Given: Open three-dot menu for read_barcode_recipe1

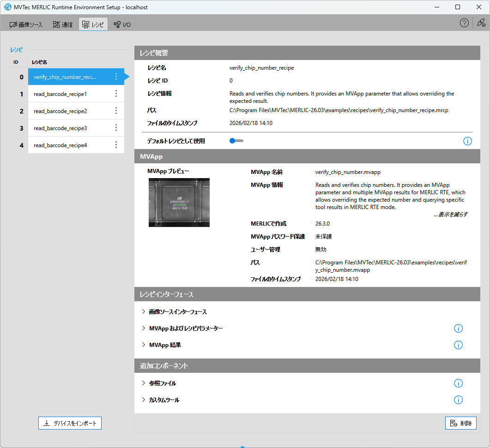Looking at the screenshot, I should pyautogui.click(x=116, y=94).
